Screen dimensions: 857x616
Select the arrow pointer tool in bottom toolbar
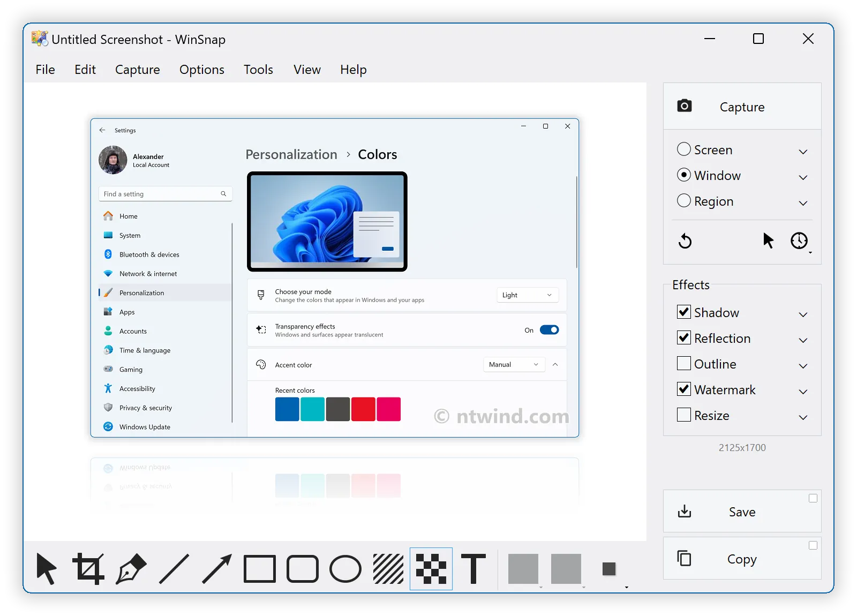tap(46, 569)
